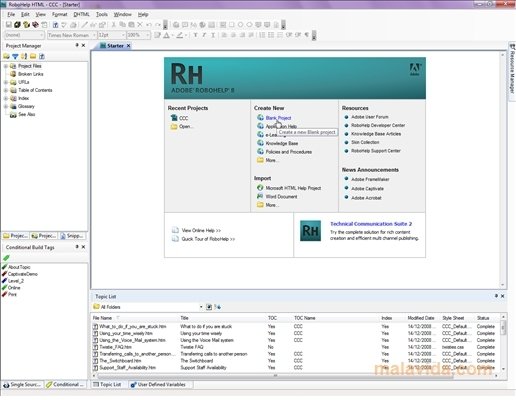Expand the Project Files tree node
The image size is (516, 400).
6,66
